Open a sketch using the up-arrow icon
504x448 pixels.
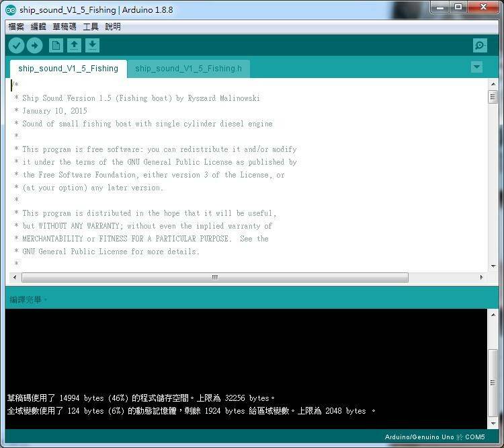(x=75, y=46)
